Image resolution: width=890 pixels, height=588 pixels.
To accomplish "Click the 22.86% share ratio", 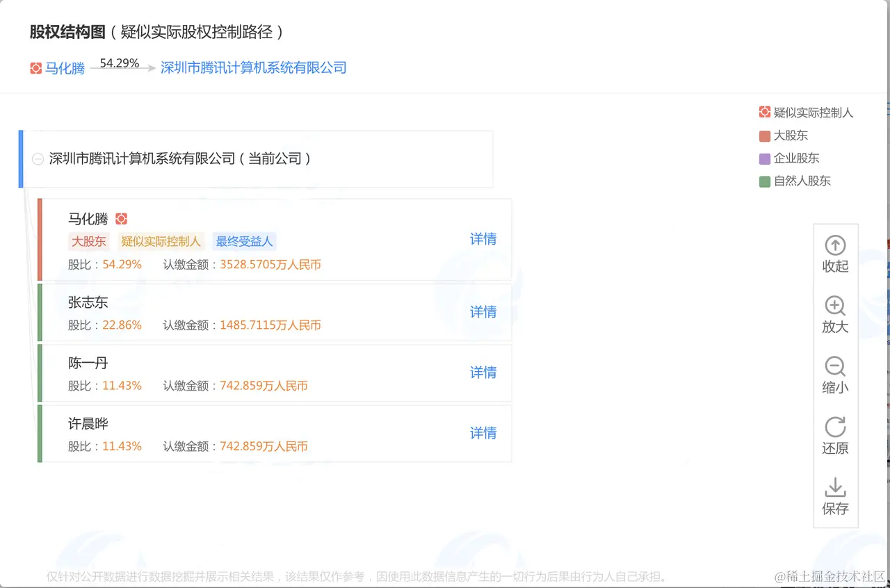I will [x=122, y=325].
